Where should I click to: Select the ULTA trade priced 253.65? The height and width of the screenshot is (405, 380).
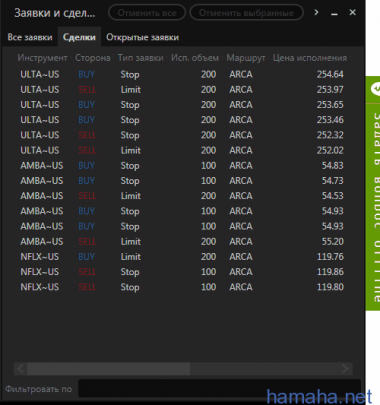[182, 105]
